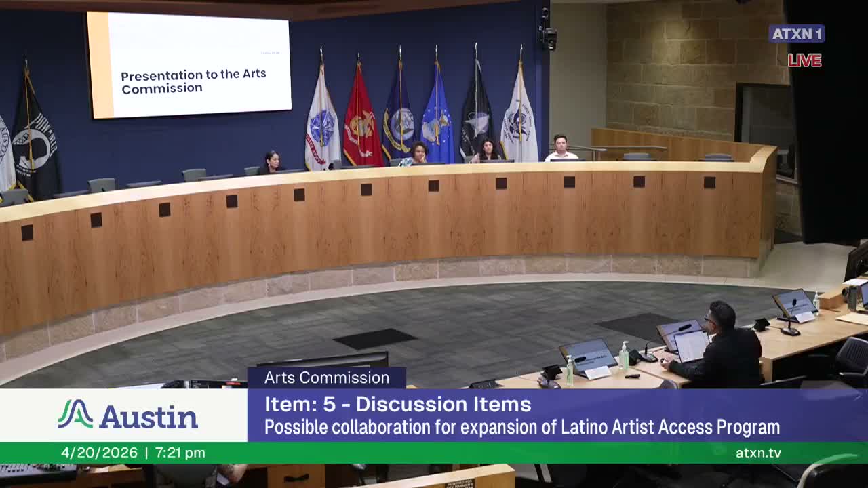Click the Austin city logo mark

[x=75, y=414]
